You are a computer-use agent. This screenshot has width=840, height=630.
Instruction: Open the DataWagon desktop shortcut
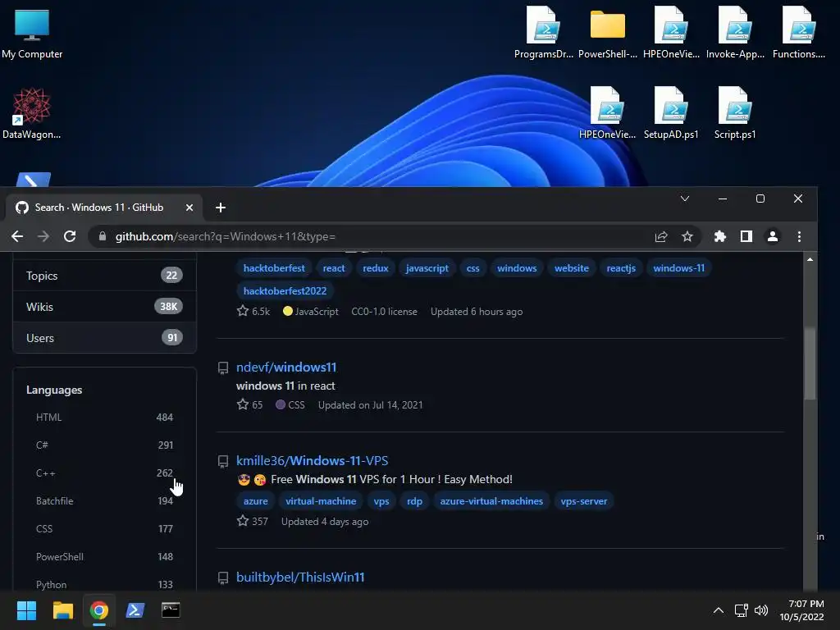(32, 113)
